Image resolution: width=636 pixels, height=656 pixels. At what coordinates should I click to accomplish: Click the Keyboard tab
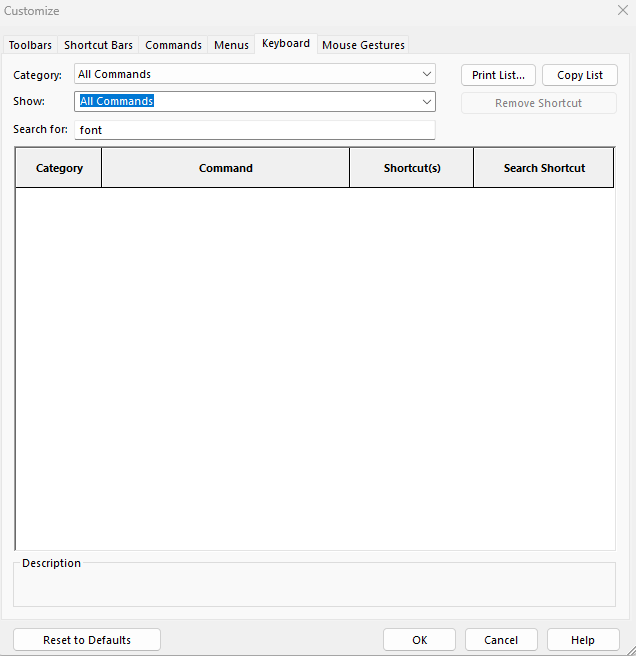coord(285,44)
